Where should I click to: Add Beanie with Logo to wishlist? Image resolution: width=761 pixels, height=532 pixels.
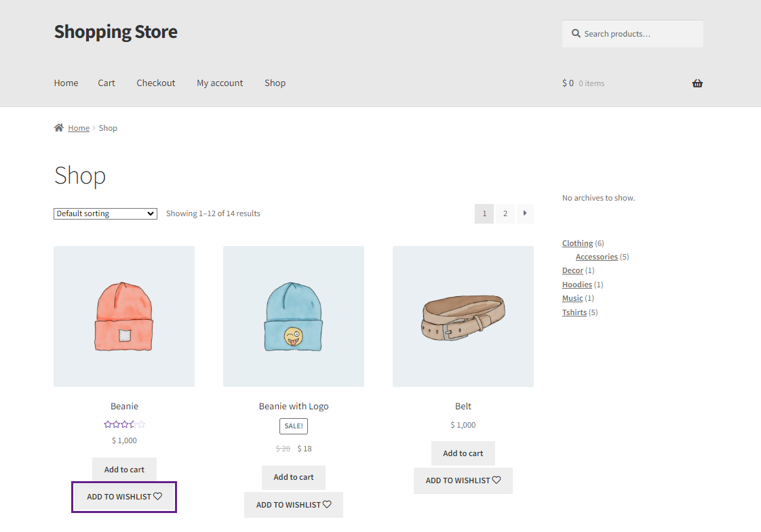point(294,505)
